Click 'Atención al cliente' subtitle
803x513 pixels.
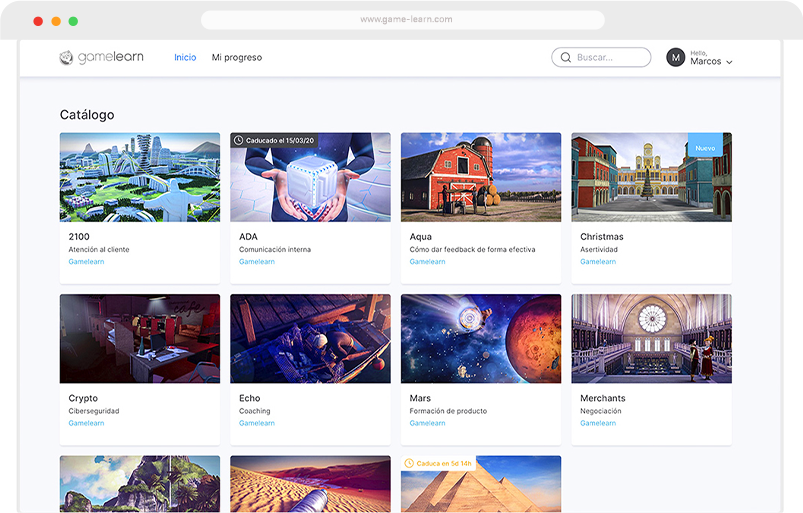[99, 249]
